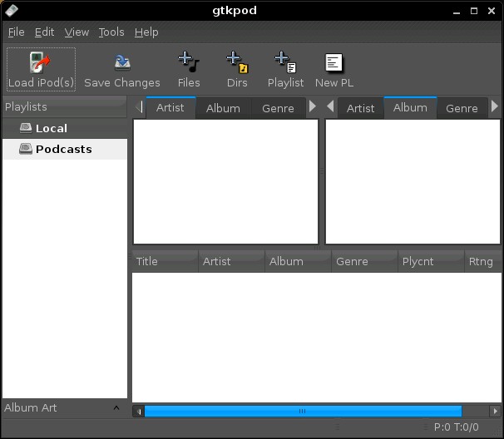Select the Artist tab in left sort pane
The height and width of the screenshot is (439, 504).
click(170, 107)
